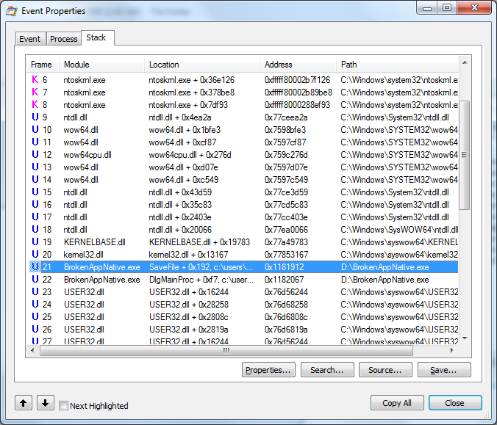This screenshot has height=425, width=497.
Task: Click user-mode U icon for frame 19
Action: tap(35, 242)
